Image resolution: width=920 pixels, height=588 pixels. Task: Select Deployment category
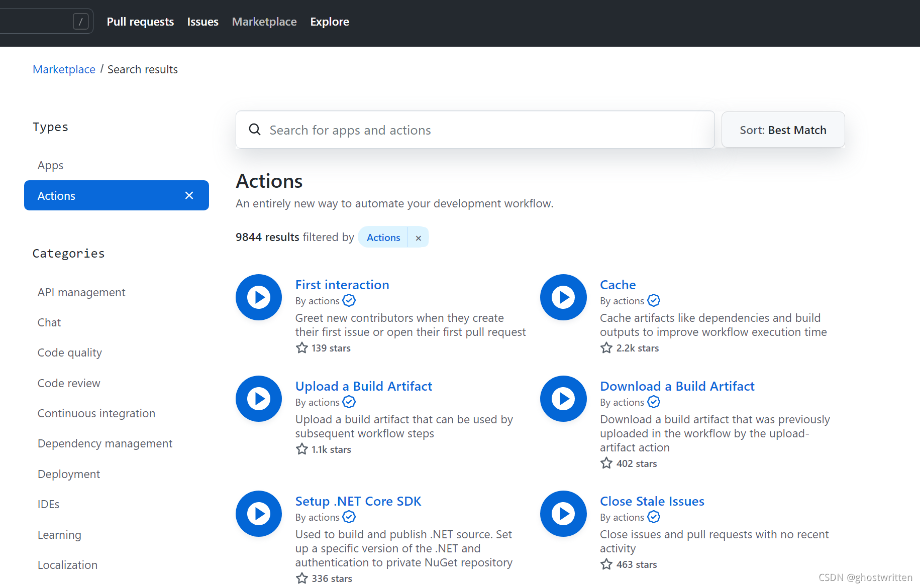click(69, 474)
